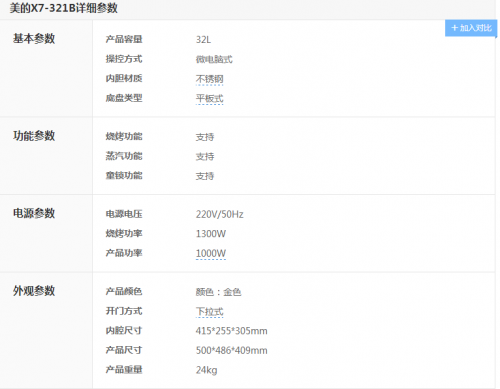Select the 24kg weight value

pos(206,370)
